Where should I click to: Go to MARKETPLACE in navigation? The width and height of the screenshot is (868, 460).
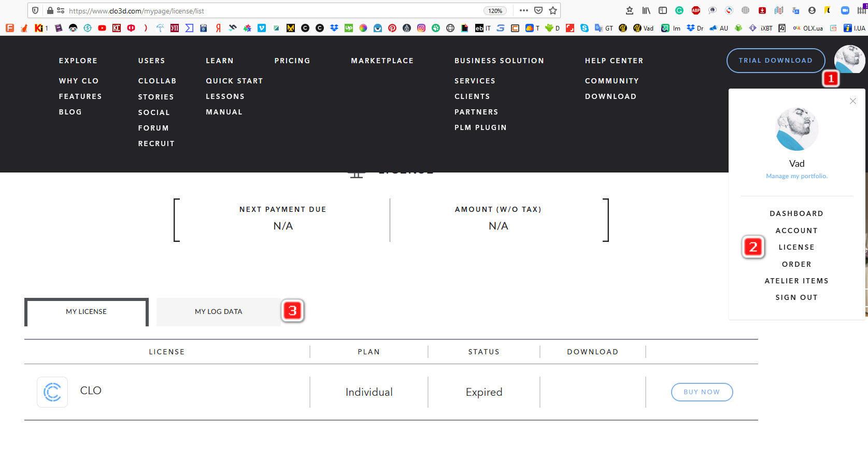(382, 61)
